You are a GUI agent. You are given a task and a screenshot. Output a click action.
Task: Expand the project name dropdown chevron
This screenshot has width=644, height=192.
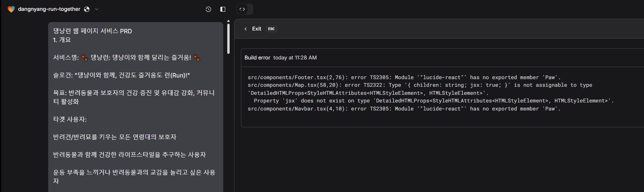[x=96, y=9]
